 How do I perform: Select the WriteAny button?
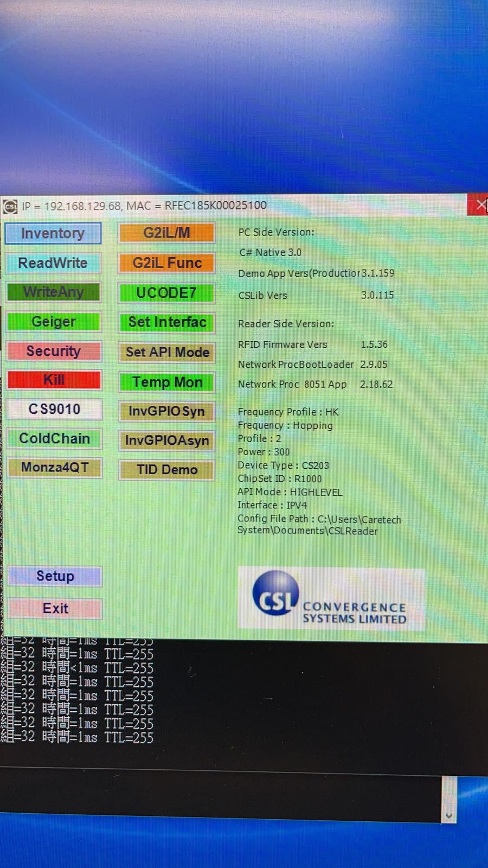[x=53, y=292]
